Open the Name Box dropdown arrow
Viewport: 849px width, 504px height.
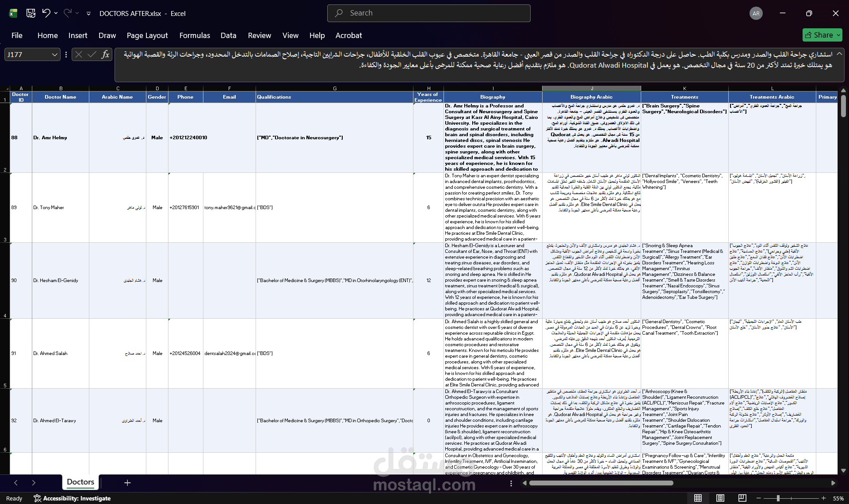(54, 54)
